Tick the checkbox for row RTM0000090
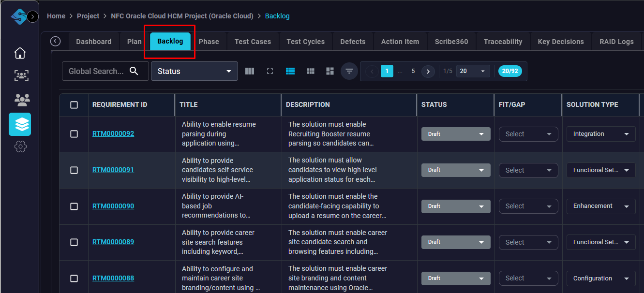This screenshot has height=293, width=644. 74,206
